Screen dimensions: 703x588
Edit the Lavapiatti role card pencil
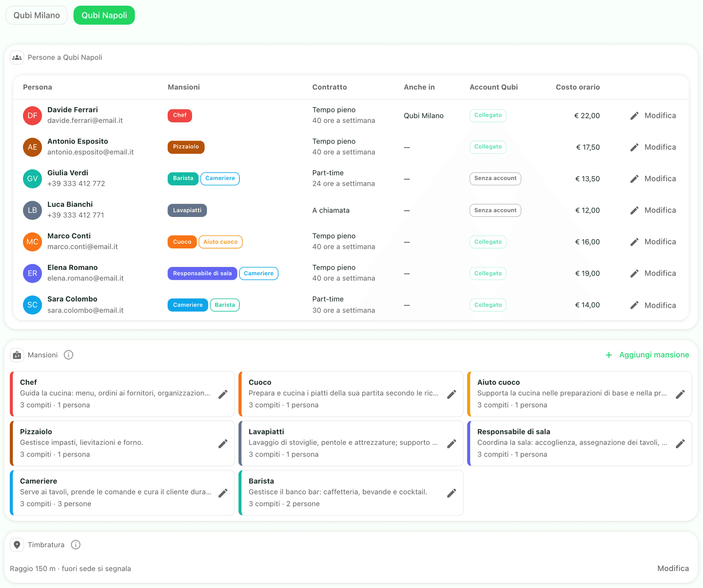pyautogui.click(x=452, y=444)
